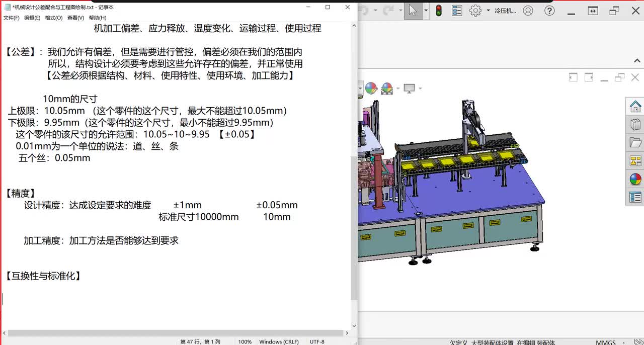Open View Palette icon in task pane
Image resolution: width=644 pixels, height=345 pixels.
tap(635, 161)
